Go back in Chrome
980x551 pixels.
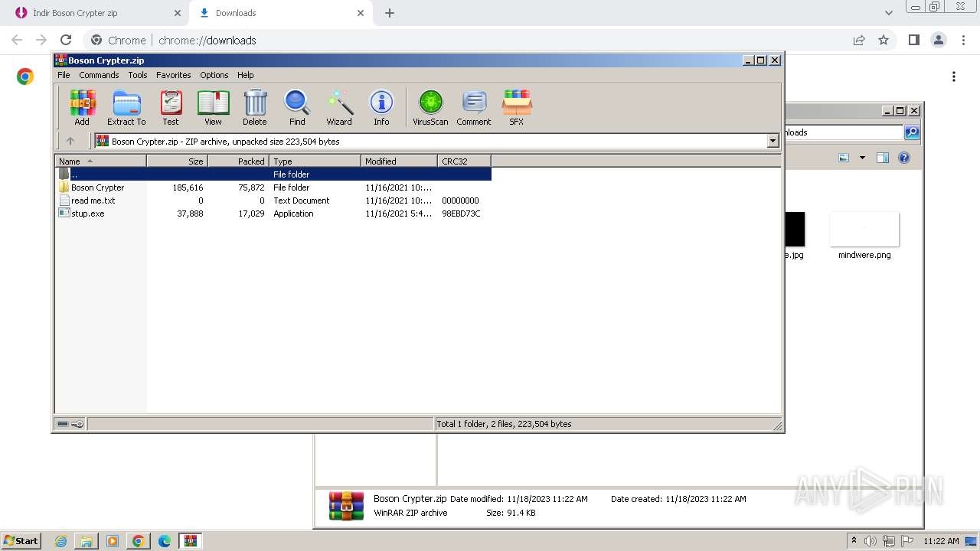(17, 40)
